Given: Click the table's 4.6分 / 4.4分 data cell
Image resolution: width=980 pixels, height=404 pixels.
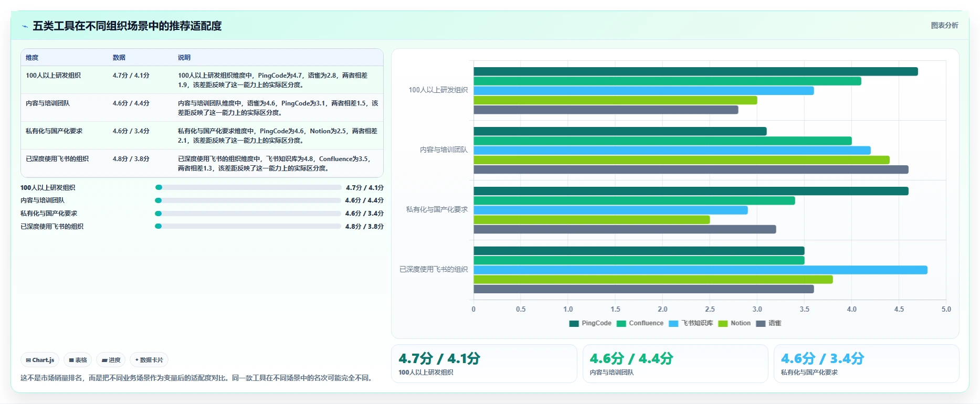Looking at the screenshot, I should point(131,103).
